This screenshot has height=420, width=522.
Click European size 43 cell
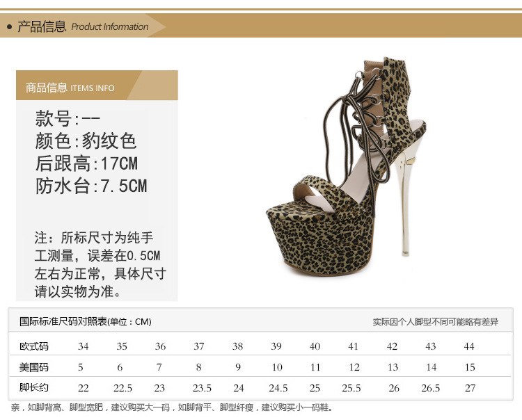pos(430,346)
